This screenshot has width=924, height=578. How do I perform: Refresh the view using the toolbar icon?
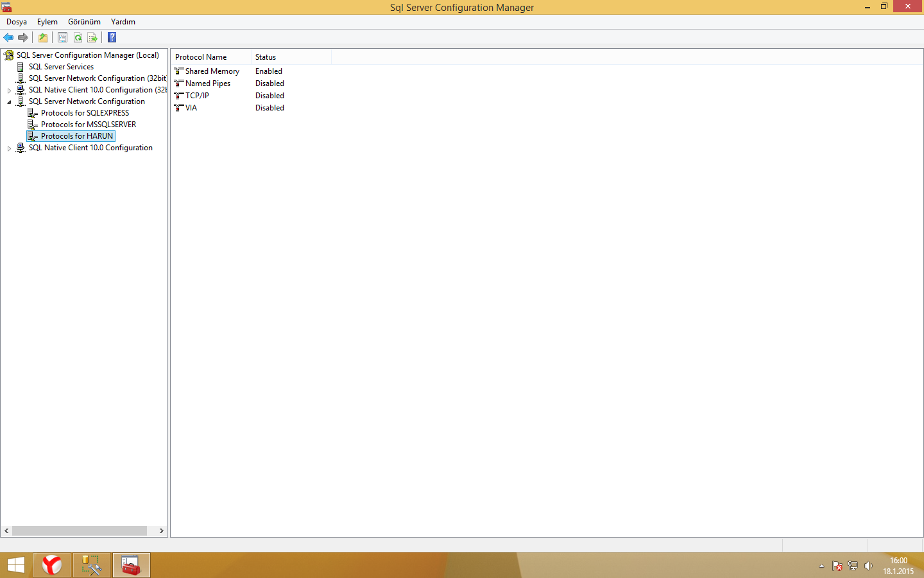tap(78, 37)
